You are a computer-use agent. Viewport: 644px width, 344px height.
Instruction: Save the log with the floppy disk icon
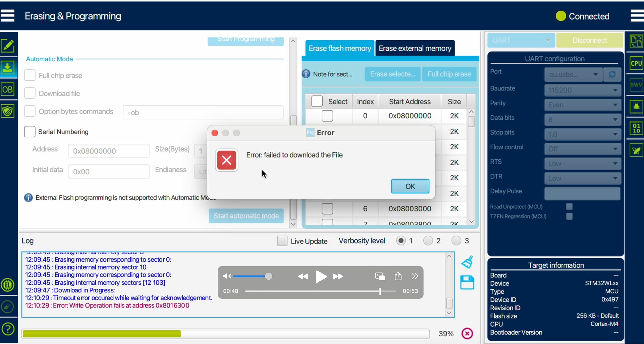point(467,283)
